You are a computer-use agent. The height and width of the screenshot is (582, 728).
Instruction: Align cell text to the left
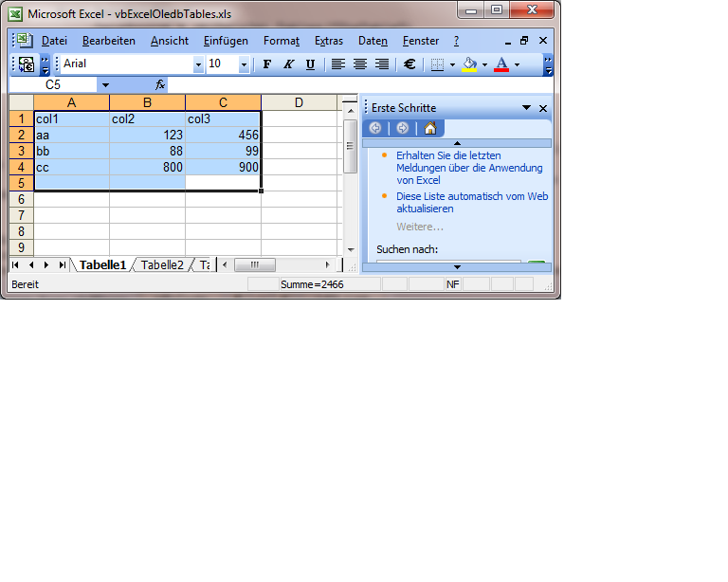[x=338, y=64]
